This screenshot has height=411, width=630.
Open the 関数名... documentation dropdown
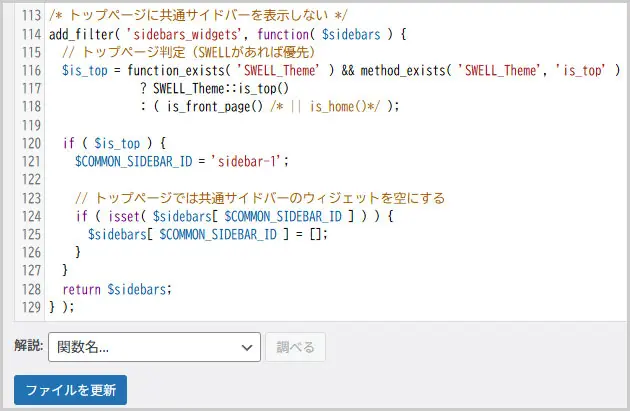(154, 347)
